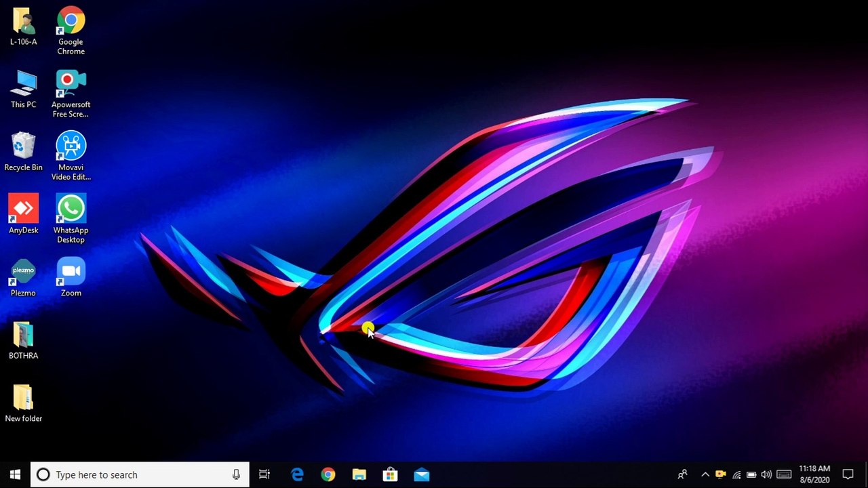Select the BOTHRA folder on the desktop
Image resolution: width=868 pixels, height=488 pixels.
pyautogui.click(x=23, y=341)
